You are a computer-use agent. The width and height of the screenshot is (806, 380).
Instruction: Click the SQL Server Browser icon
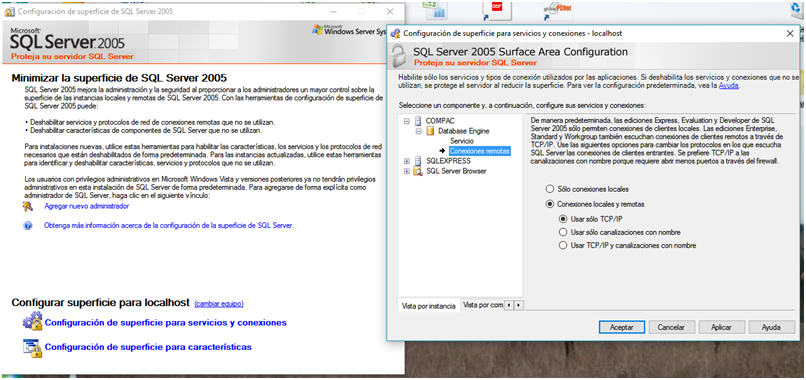click(x=417, y=171)
